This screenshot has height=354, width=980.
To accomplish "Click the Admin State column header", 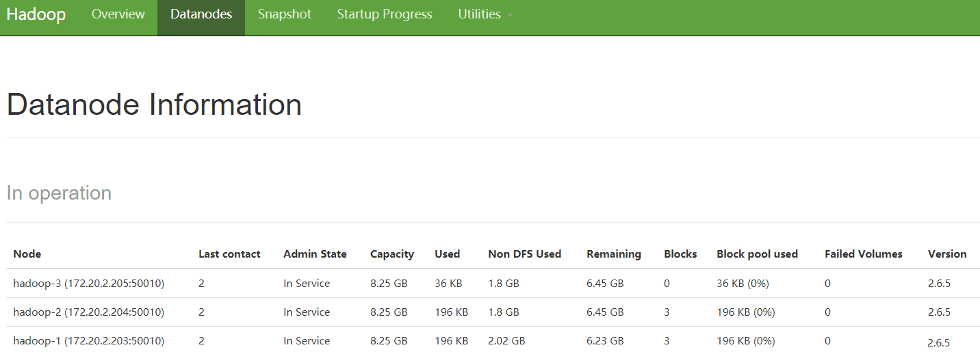I will pyautogui.click(x=315, y=254).
